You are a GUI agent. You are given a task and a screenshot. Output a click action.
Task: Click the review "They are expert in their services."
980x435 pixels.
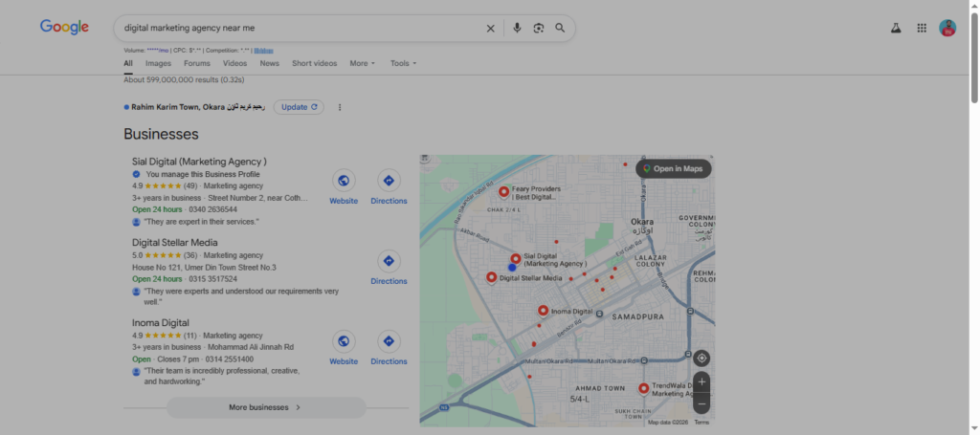click(201, 222)
